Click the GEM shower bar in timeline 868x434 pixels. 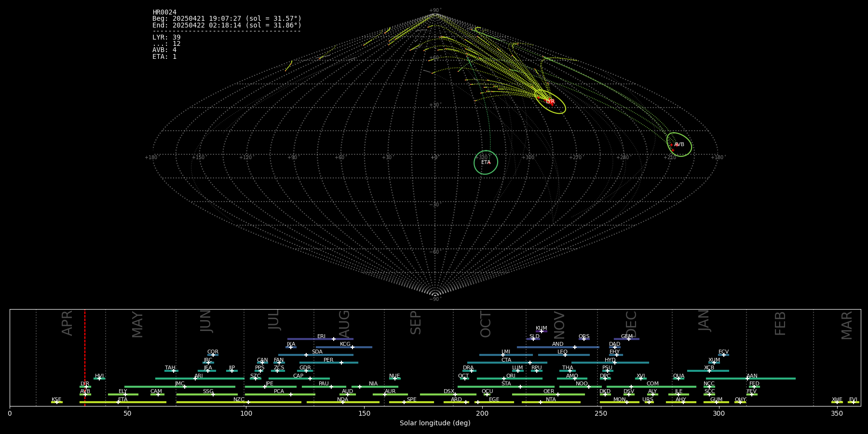[626, 339]
